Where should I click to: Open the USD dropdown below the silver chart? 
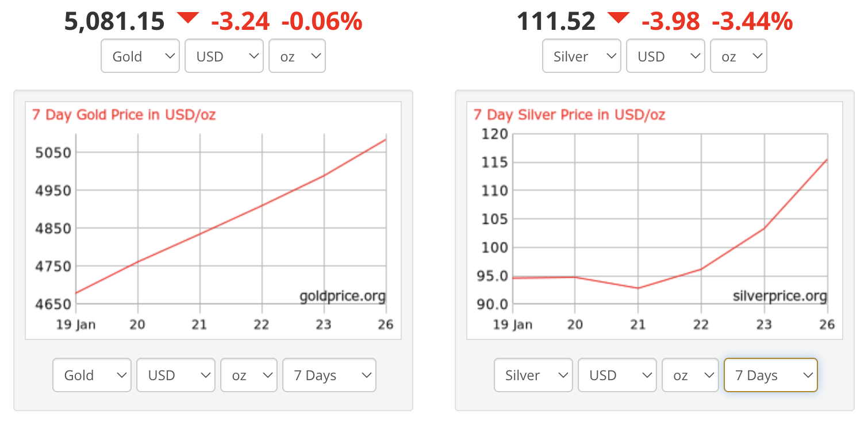point(617,374)
